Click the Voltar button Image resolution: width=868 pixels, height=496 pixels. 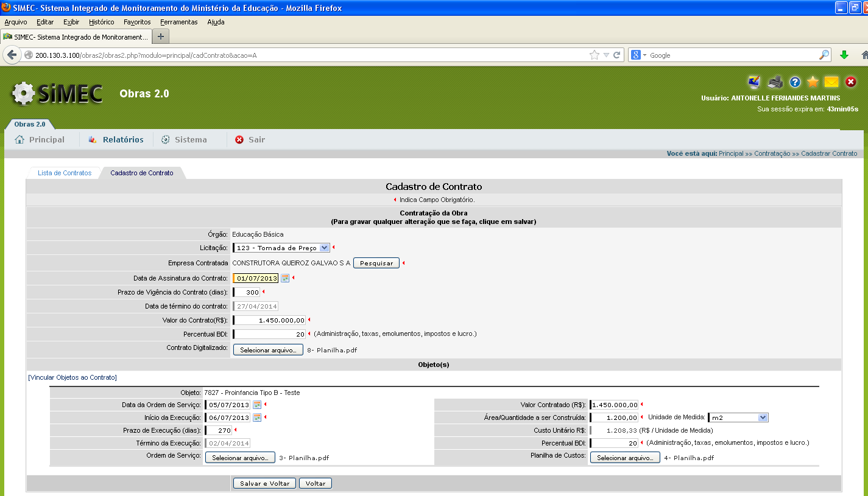[x=316, y=483]
